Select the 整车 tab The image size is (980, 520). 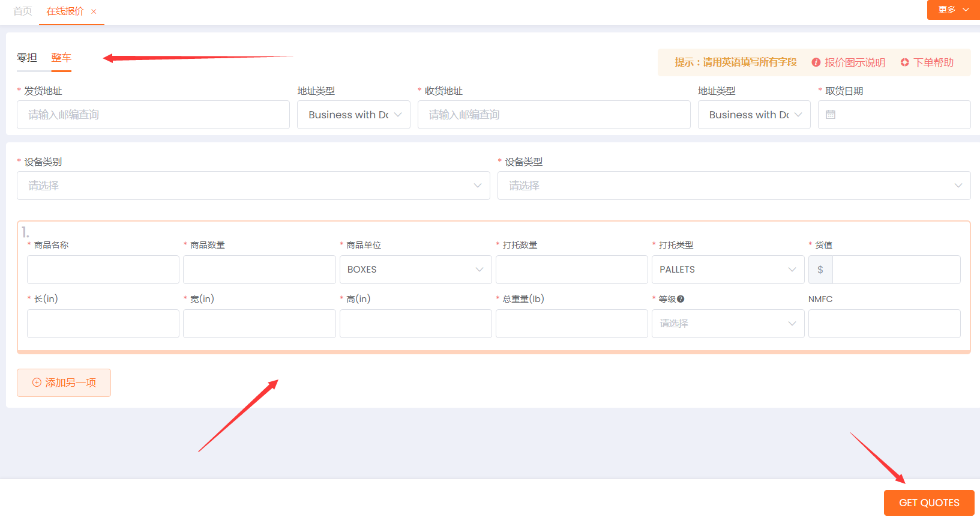click(61, 58)
